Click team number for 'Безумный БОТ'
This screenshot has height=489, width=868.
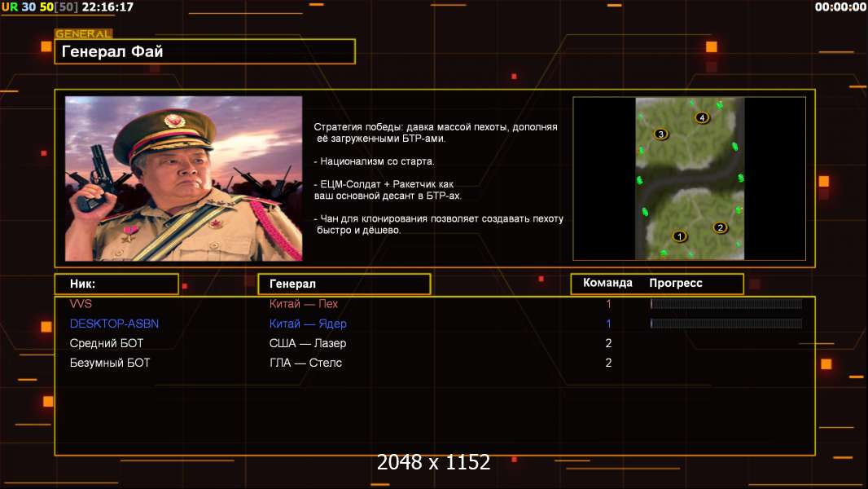pos(608,363)
